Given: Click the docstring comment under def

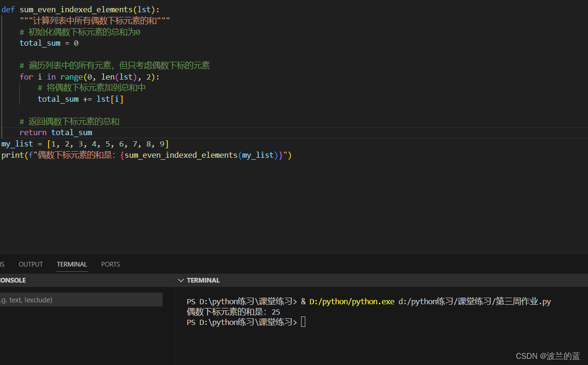Looking at the screenshot, I should coord(95,21).
